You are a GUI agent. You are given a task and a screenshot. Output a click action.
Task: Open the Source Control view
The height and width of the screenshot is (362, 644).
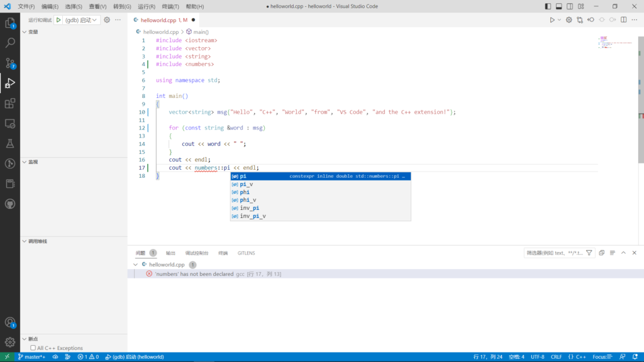pyautogui.click(x=10, y=63)
